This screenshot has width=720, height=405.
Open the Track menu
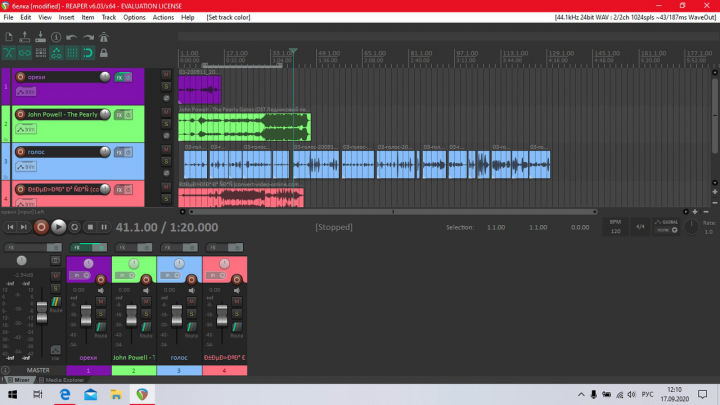(x=108, y=17)
